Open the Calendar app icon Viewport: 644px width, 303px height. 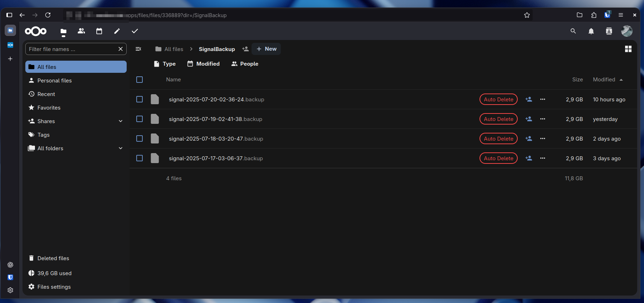[99, 31]
